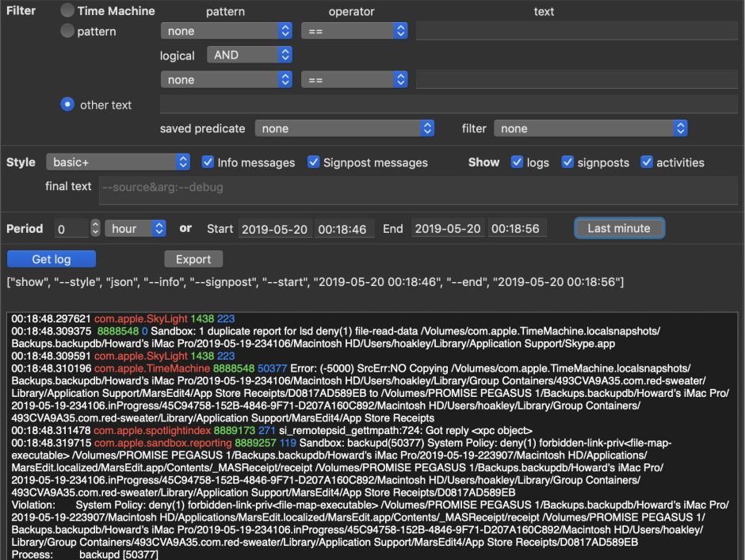This screenshot has height=560, width=745.
Task: Click the Get log button
Action: click(52, 259)
